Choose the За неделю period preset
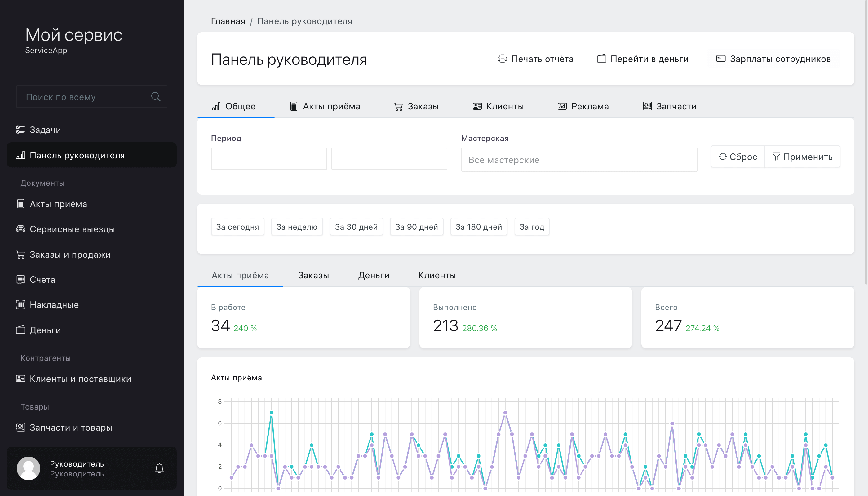Image resolution: width=868 pixels, height=496 pixels. [x=297, y=227]
